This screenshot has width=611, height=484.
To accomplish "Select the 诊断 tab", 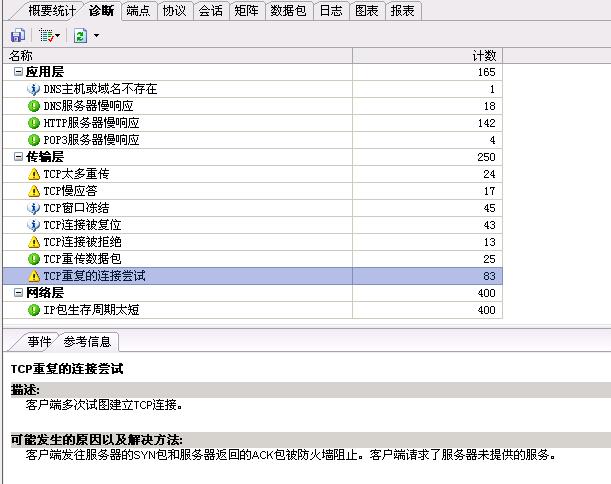I will tap(101, 11).
